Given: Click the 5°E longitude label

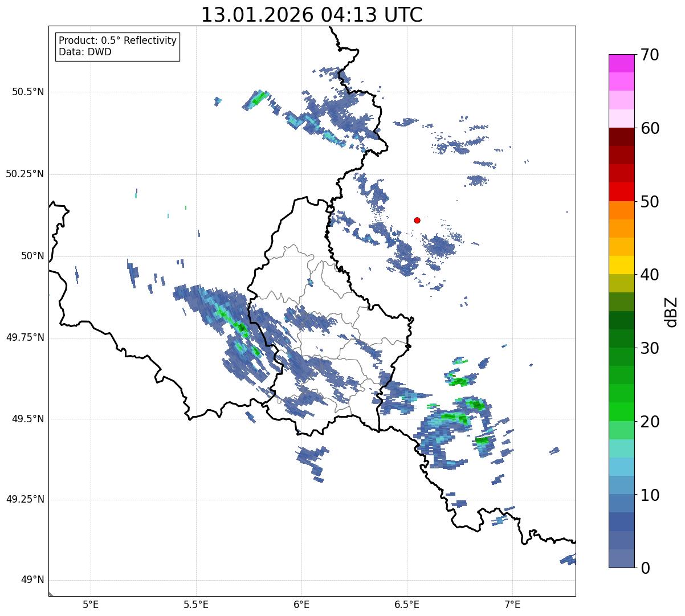Looking at the screenshot, I should point(91,604).
